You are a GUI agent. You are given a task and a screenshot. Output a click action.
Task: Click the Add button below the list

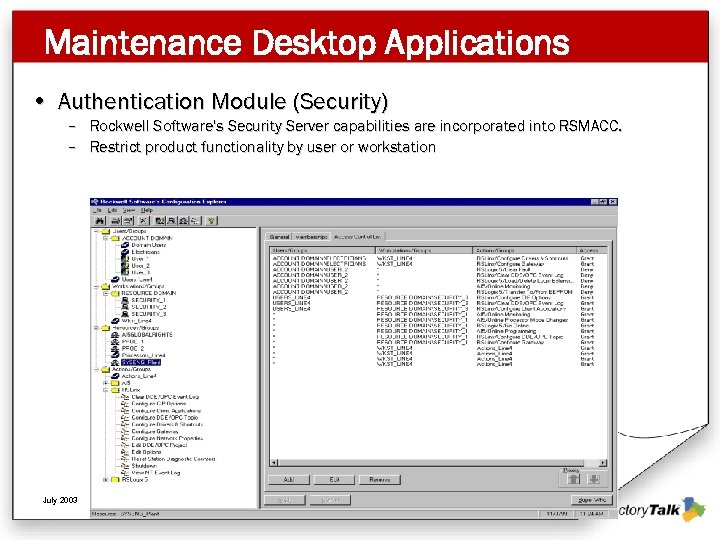289,480
